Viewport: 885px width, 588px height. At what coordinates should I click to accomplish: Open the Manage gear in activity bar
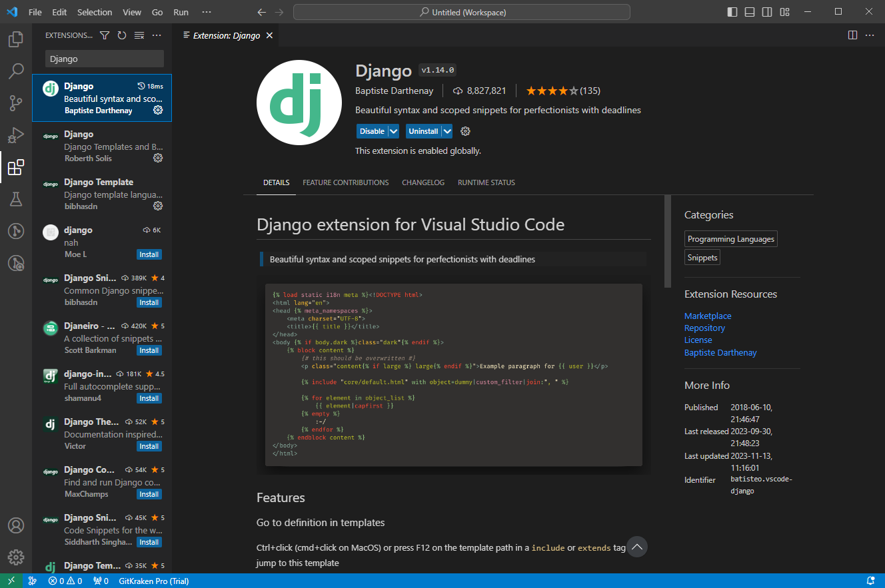coord(16,557)
